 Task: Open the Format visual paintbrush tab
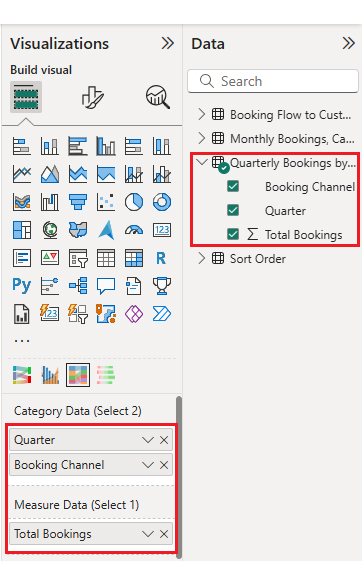[92, 97]
